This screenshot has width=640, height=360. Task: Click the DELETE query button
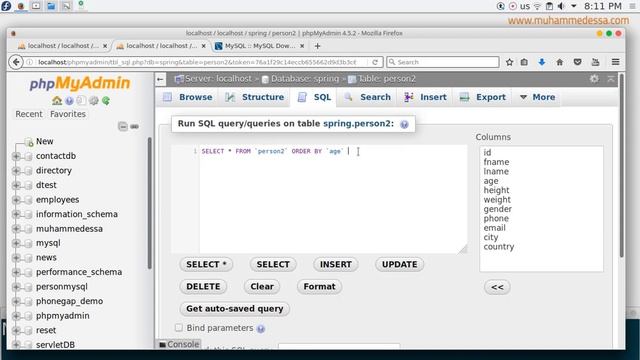203,287
